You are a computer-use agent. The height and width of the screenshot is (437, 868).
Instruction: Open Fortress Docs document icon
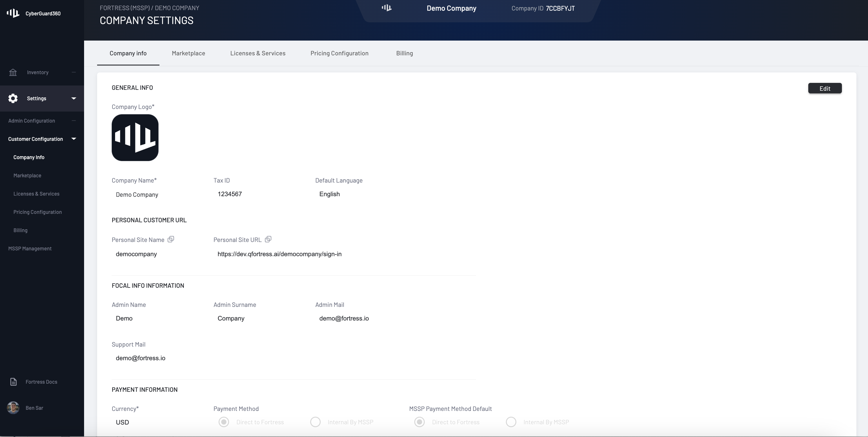pos(13,382)
